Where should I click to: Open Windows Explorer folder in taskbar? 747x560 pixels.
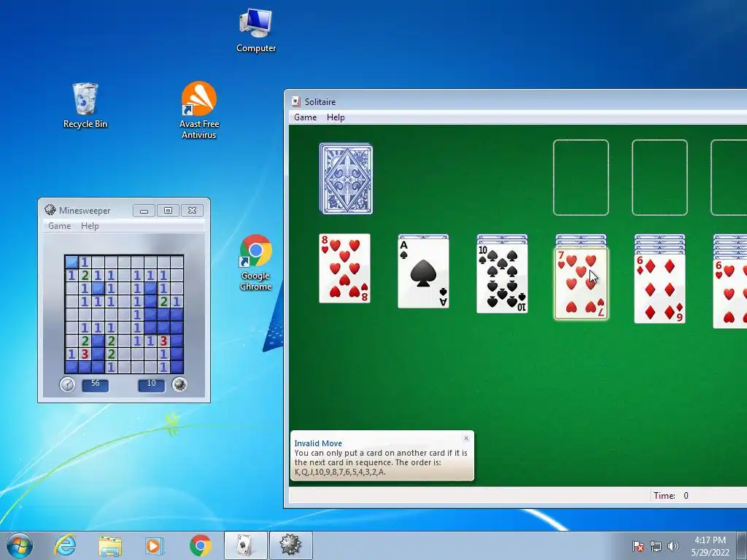110,545
